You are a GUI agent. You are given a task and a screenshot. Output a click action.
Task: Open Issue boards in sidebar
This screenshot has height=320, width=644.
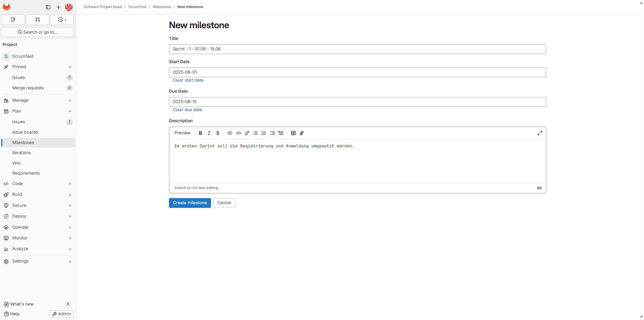(25, 132)
